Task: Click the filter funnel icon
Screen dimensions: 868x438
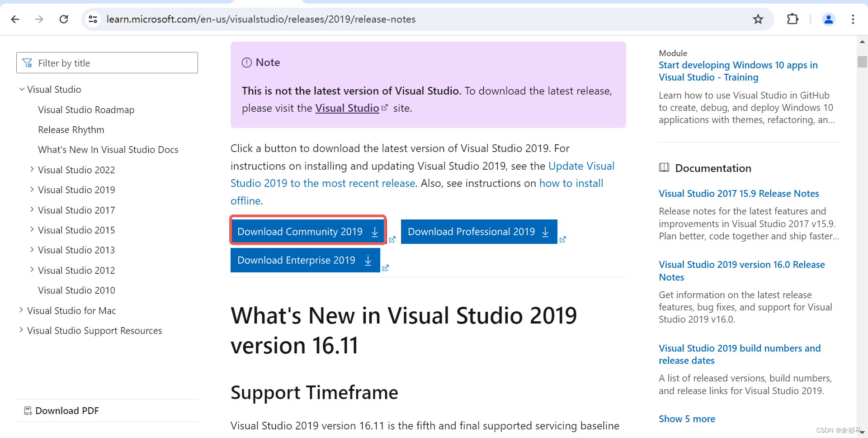Action: click(x=27, y=63)
